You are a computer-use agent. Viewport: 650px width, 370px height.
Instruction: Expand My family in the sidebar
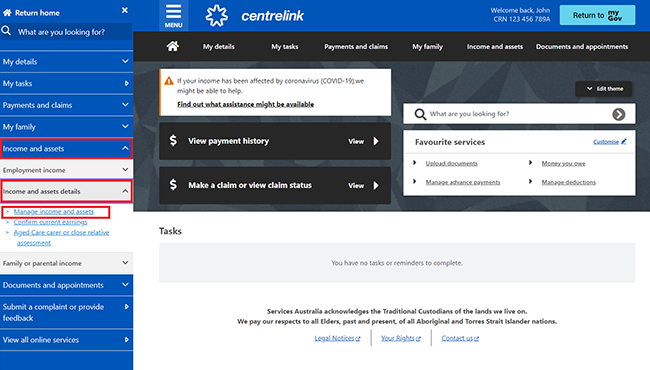66,127
